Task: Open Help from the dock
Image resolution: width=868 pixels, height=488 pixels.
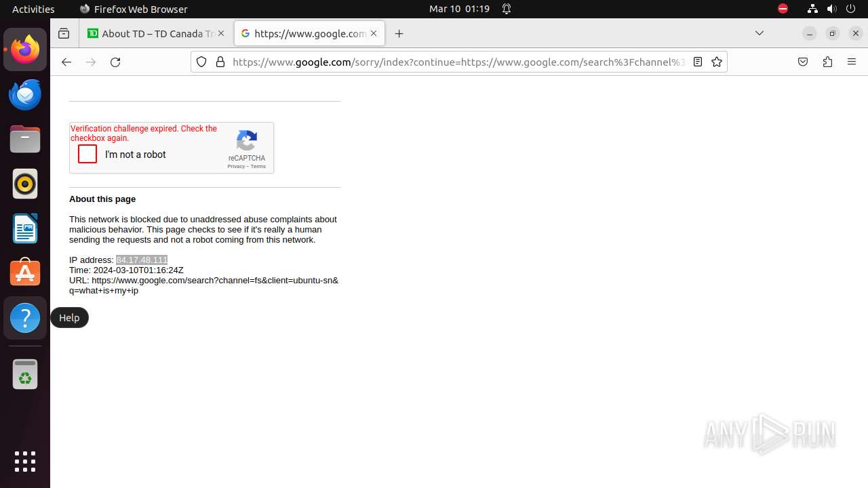Action: click(25, 318)
